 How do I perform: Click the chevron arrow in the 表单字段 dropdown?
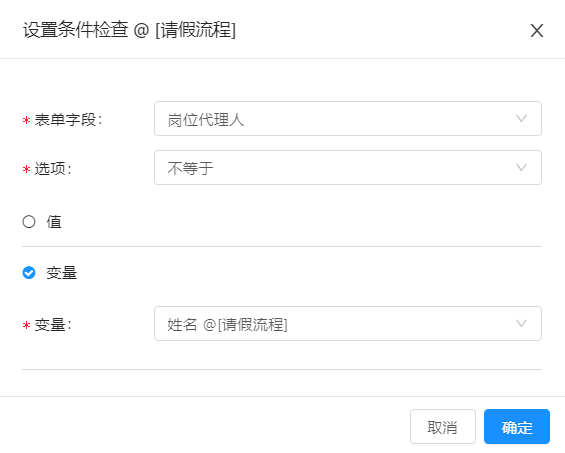click(521, 119)
